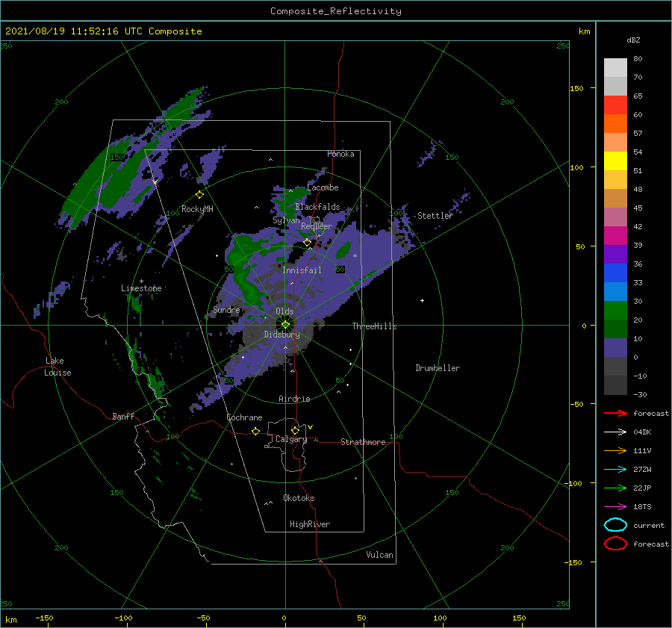This screenshot has width=672, height=628.
Task: Click the Cochrane town label
Action: [244, 417]
